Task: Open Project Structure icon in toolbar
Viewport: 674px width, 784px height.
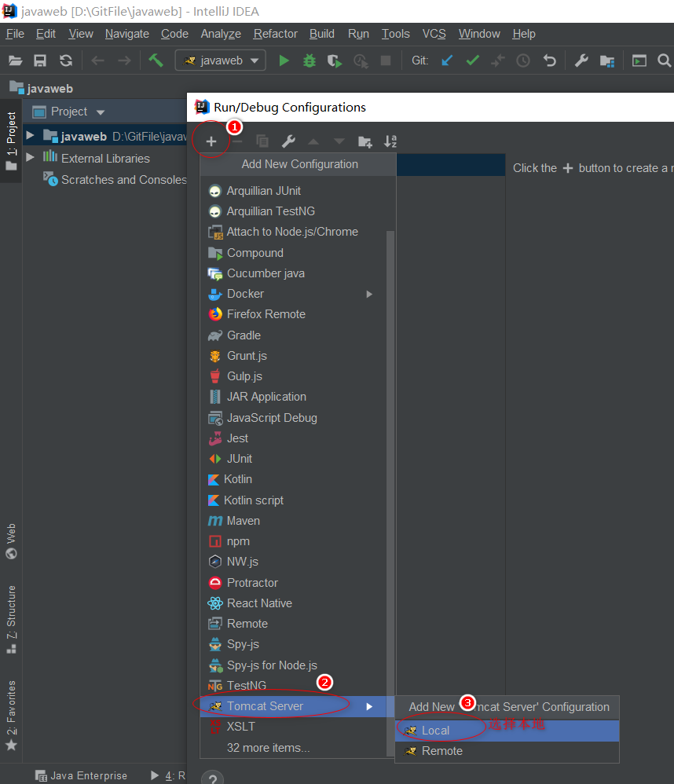Action: point(607,61)
